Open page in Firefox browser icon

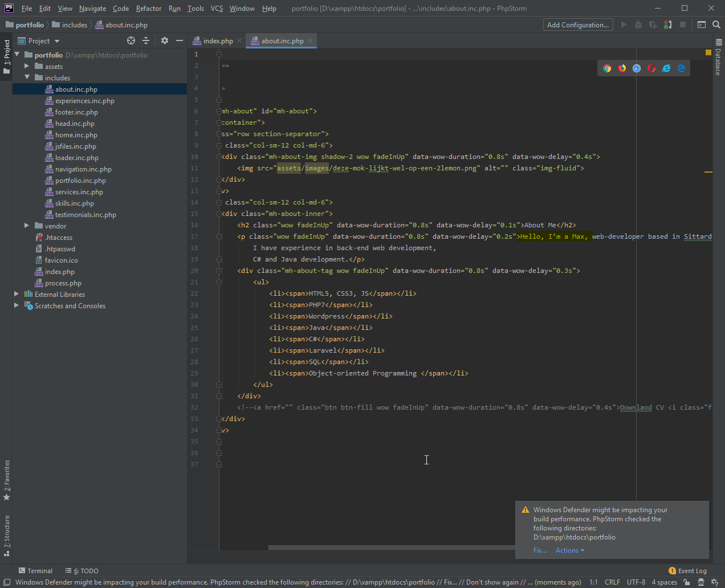(622, 68)
